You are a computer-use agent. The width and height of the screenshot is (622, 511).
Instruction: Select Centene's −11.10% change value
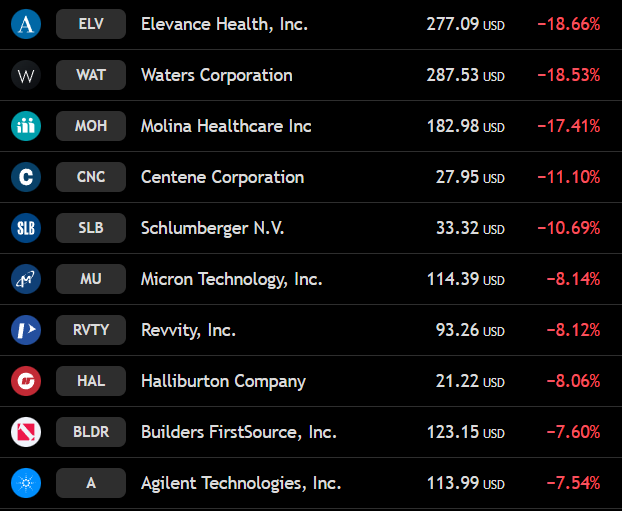pyautogui.click(x=568, y=177)
